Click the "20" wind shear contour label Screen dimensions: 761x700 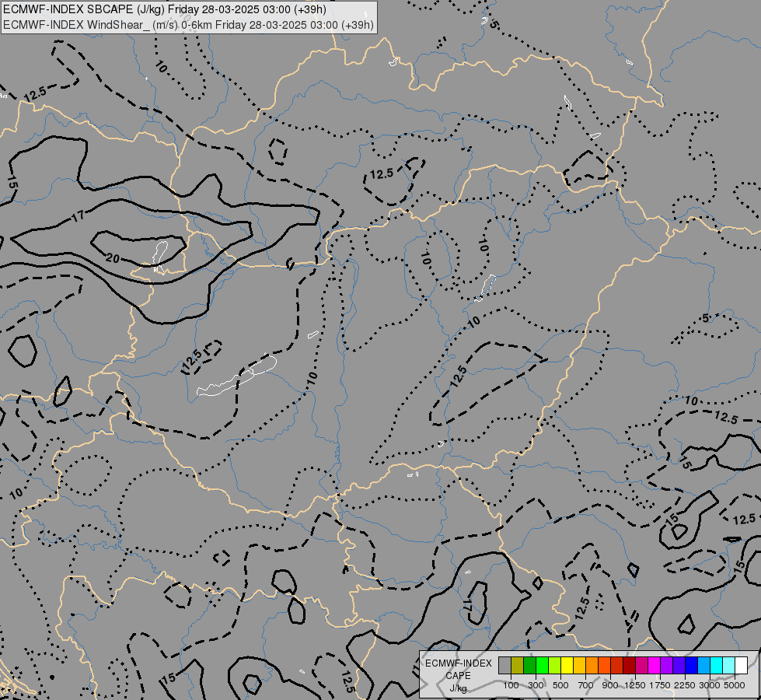[x=112, y=258]
